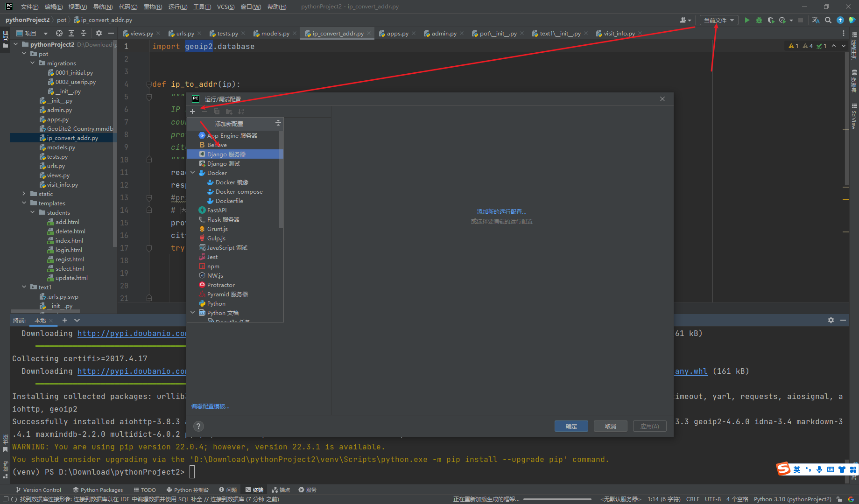Open GeoLite2-Country.mmdb file in tree

tap(80, 128)
